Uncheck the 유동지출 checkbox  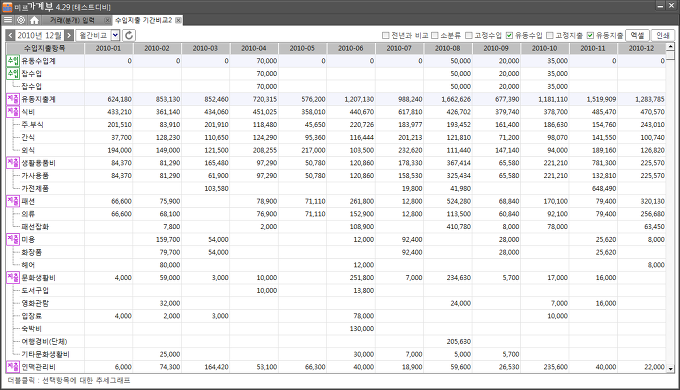590,35
